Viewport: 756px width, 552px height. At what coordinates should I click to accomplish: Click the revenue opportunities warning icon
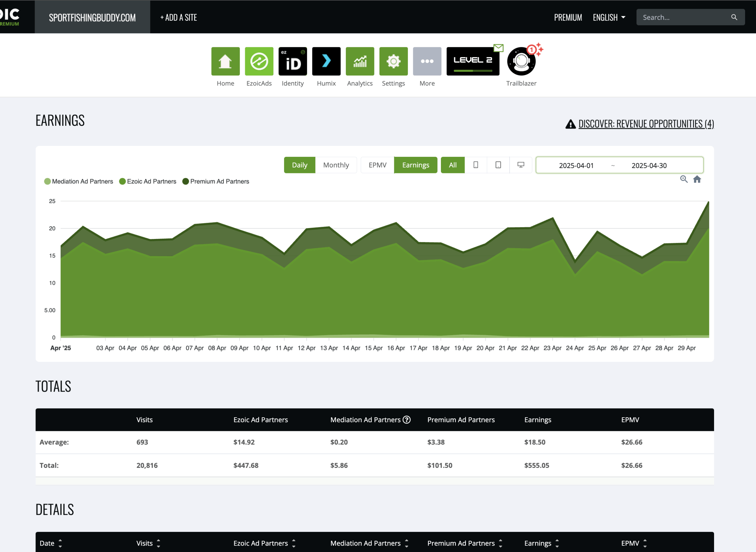[x=571, y=124]
